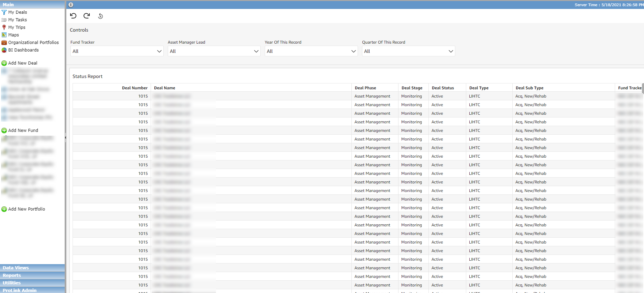Open the info icon in top bar
Image resolution: width=644 pixels, height=293 pixels.
tap(71, 5)
